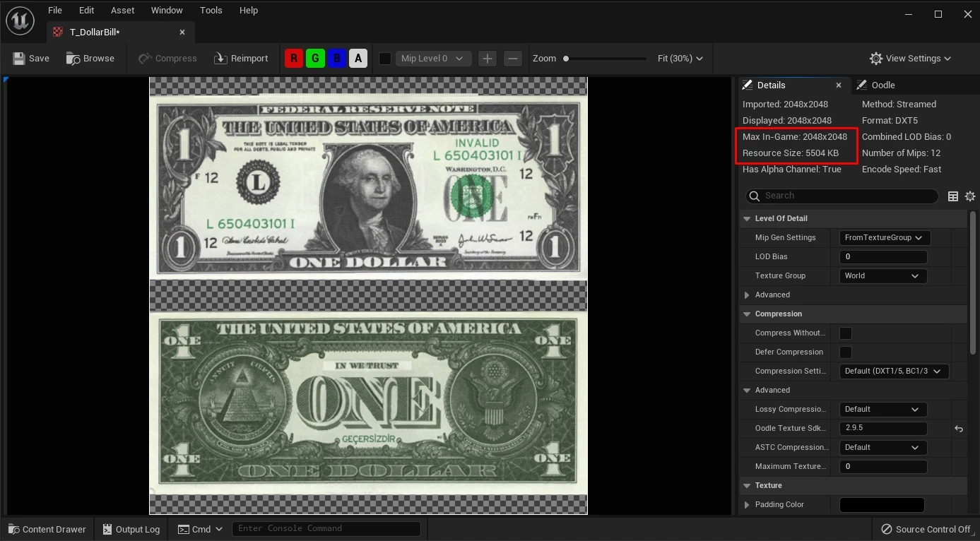Open the File menu
This screenshot has width=980, height=541.
pos(54,11)
